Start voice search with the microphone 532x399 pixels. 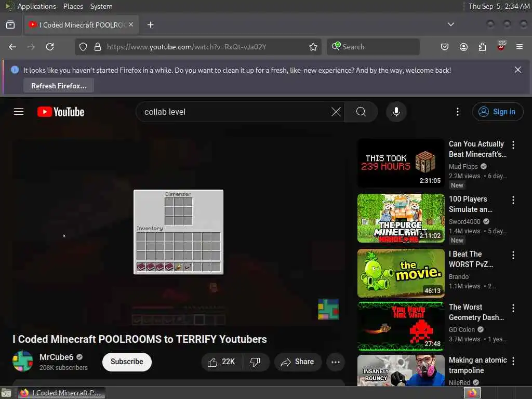[396, 112]
